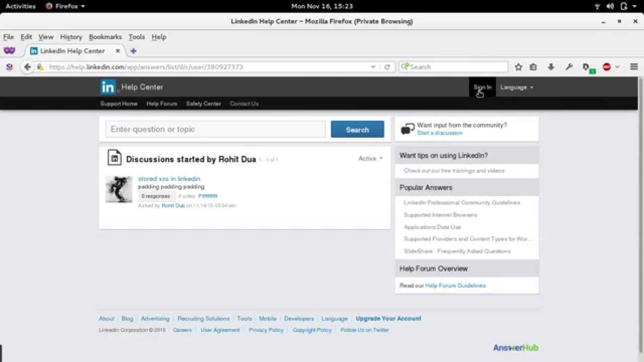Open the URL history dropdown arrow
This screenshot has width=644, height=362.
coord(373,67)
